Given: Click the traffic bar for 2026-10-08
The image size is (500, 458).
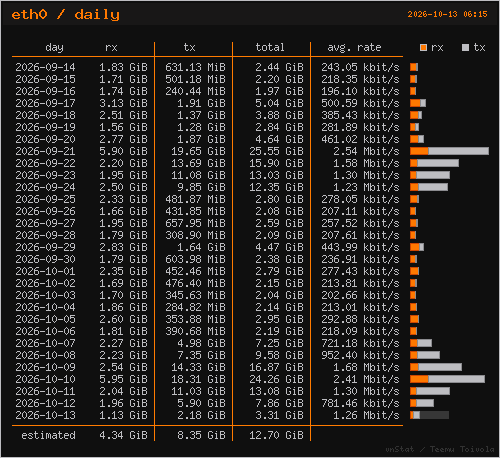Looking at the screenshot, I should [x=425, y=355].
